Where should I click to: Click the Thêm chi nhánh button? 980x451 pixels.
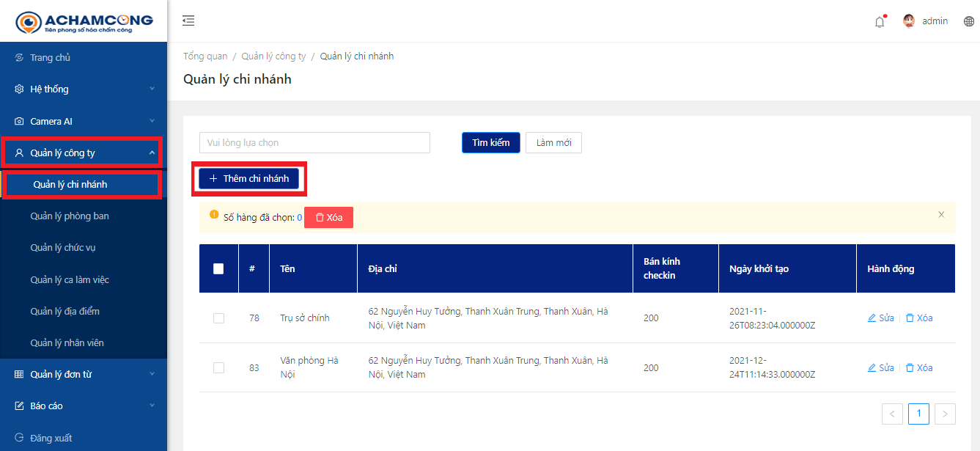(x=249, y=179)
